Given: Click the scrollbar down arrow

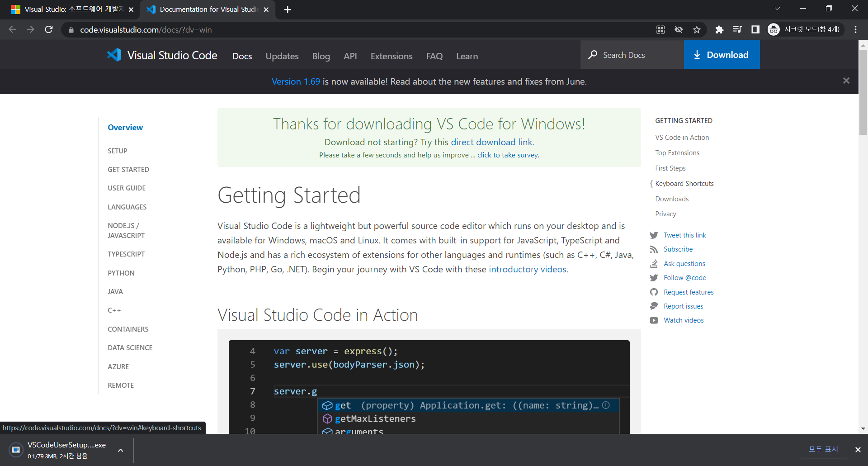Looking at the screenshot, I should tap(863, 428).
